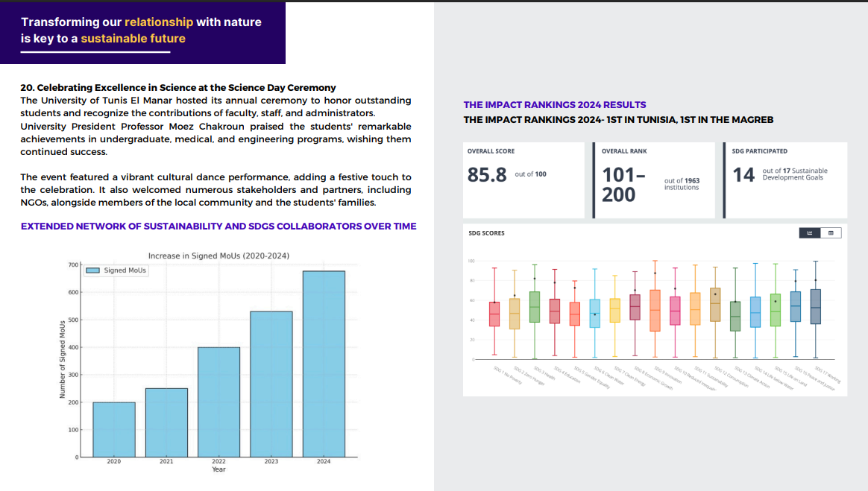
Task: Click the SDG 1 No Poverty box plot
Action: (x=494, y=314)
